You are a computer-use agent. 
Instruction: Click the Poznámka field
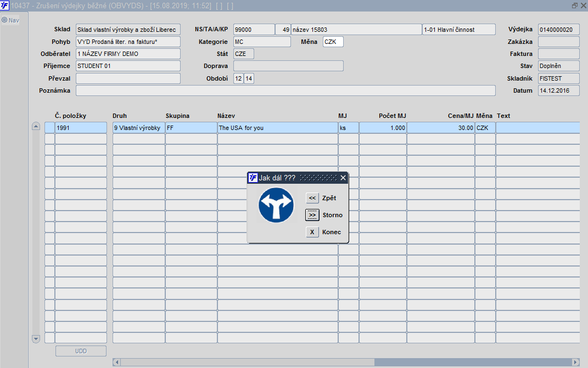click(285, 90)
